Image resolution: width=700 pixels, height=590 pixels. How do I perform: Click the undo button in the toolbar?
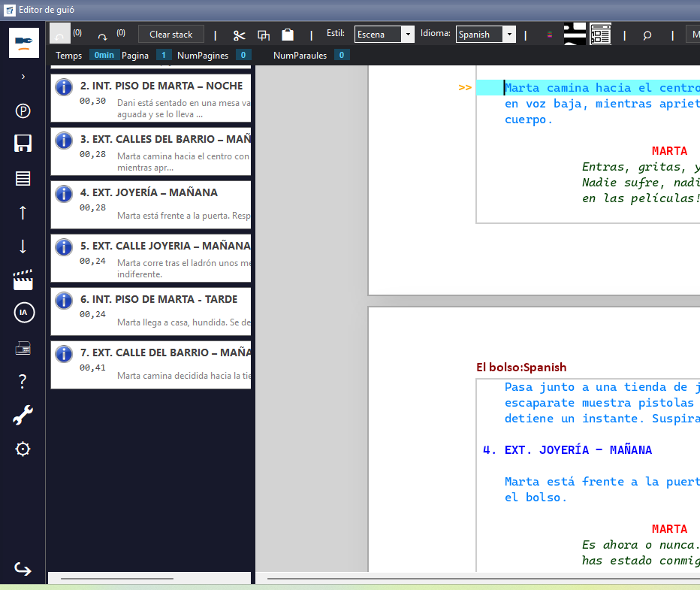click(60, 34)
